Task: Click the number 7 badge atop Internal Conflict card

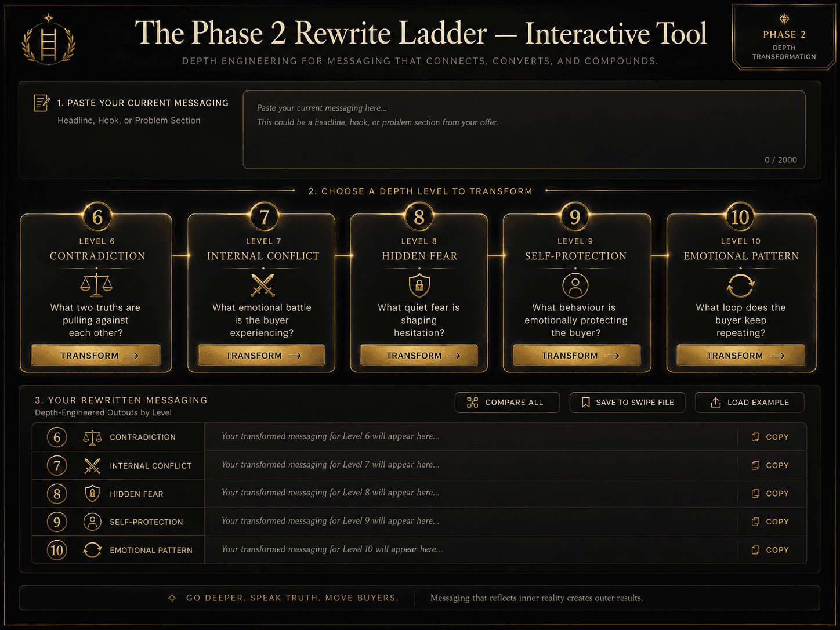Action: 264,217
